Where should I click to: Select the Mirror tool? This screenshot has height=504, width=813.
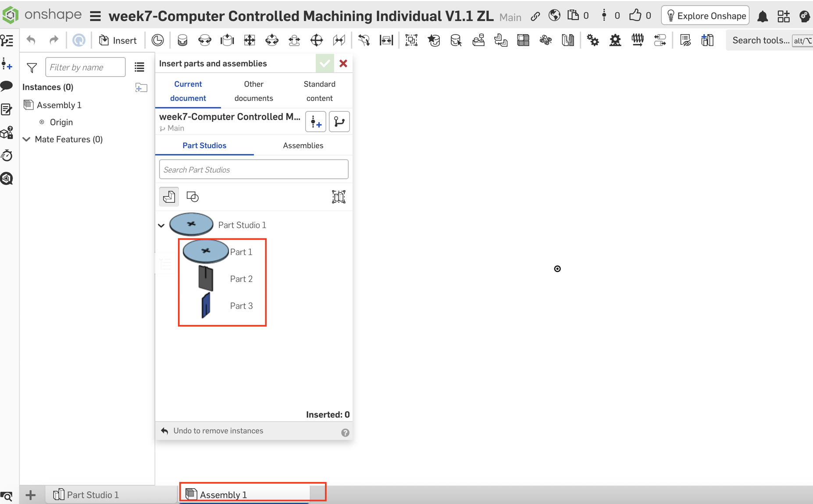pos(568,40)
